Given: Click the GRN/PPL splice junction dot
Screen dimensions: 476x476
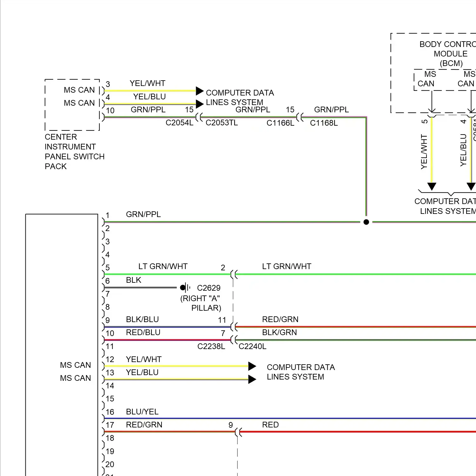Looking at the screenshot, I should 366,222.
